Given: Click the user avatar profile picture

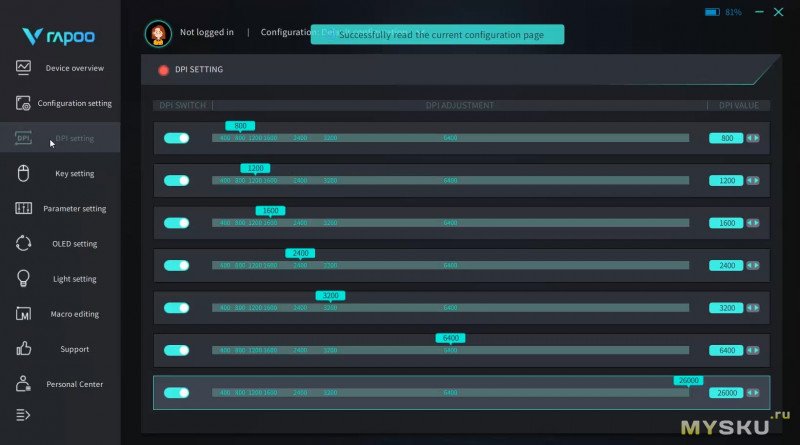Looking at the screenshot, I should point(157,32).
